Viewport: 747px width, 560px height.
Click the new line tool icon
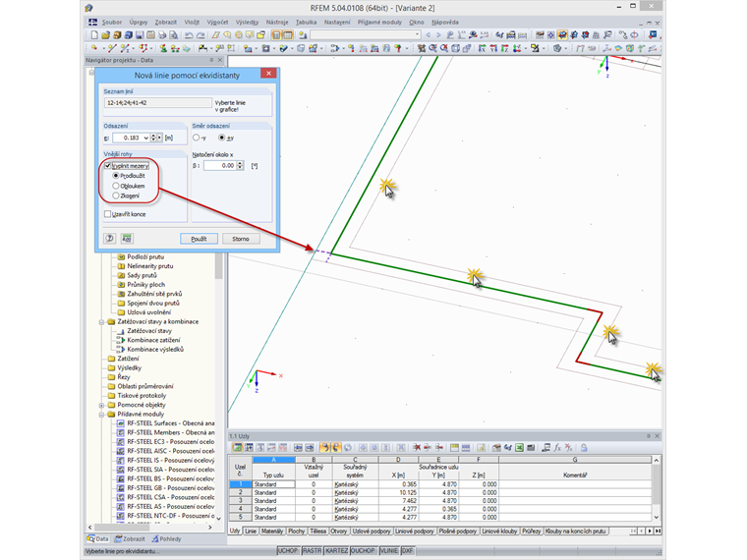tap(112, 48)
